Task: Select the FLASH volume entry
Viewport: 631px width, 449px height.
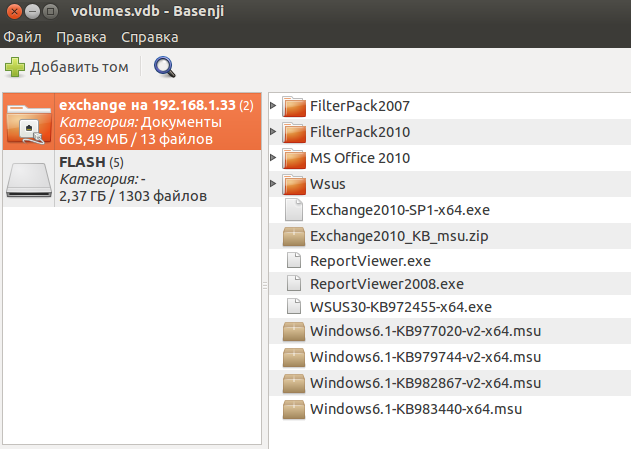Action: point(132,179)
